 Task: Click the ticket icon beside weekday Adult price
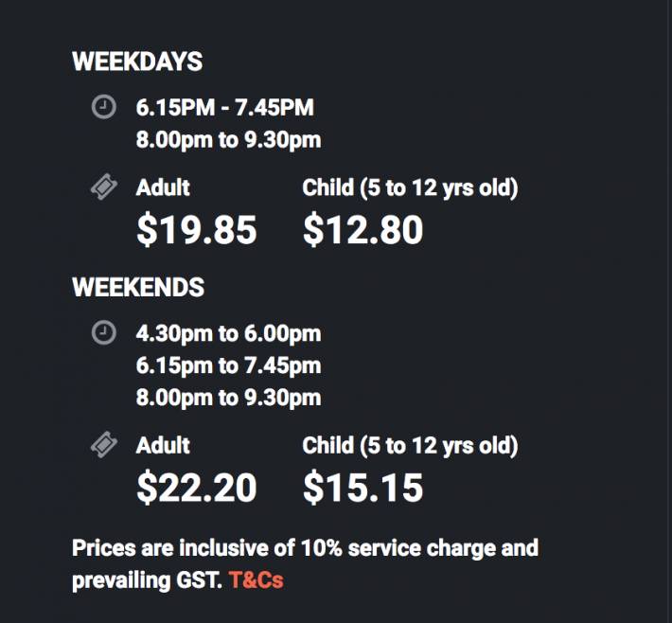(103, 188)
